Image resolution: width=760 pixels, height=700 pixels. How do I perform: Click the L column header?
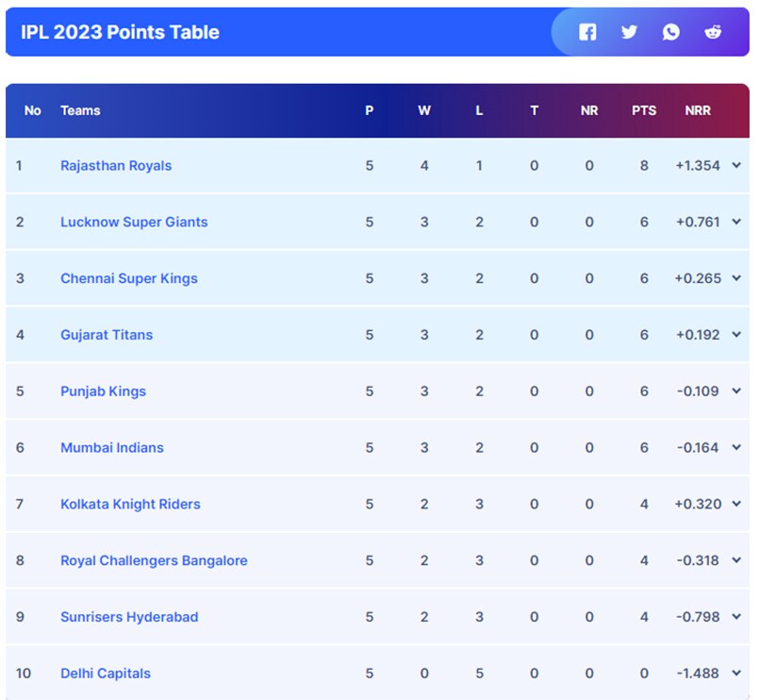pos(479,110)
